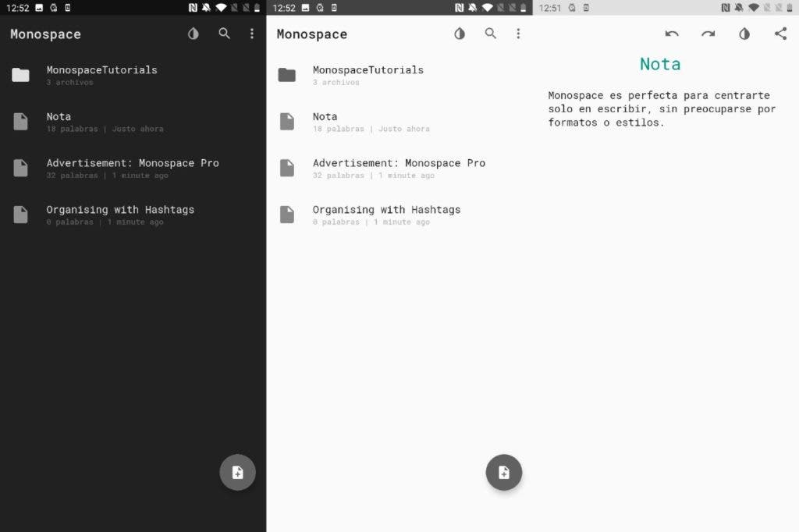Toggle the theme in the dark-themed list panel
The width and height of the screenshot is (799, 532).
point(194,34)
